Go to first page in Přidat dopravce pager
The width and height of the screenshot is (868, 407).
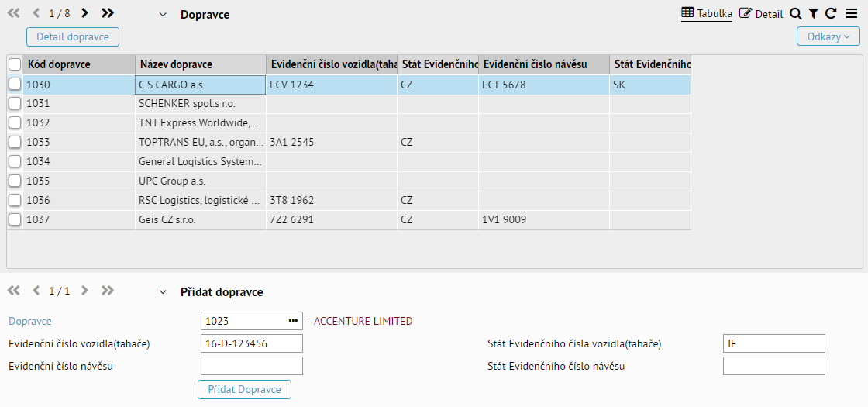(x=13, y=290)
